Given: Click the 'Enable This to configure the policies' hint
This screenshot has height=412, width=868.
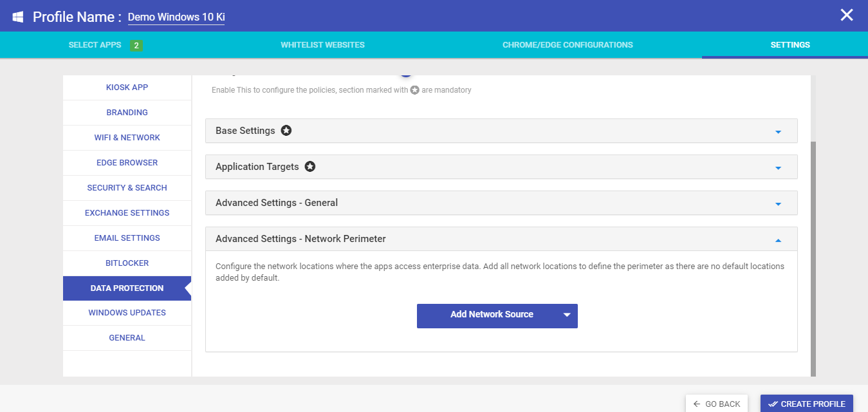Looking at the screenshot, I should pyautogui.click(x=342, y=91).
